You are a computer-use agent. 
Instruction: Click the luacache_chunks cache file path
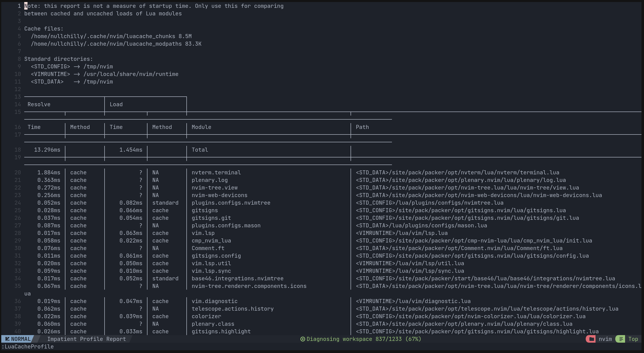(111, 36)
